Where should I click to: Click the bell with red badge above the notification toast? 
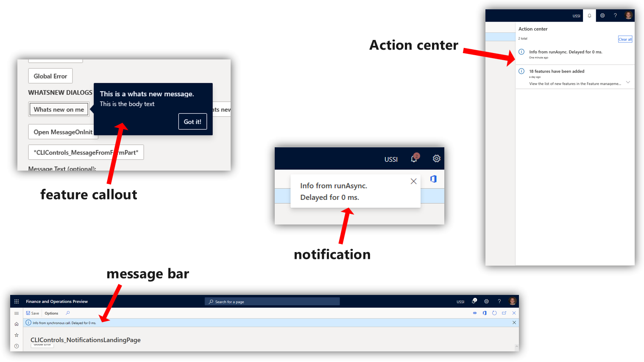(x=414, y=158)
